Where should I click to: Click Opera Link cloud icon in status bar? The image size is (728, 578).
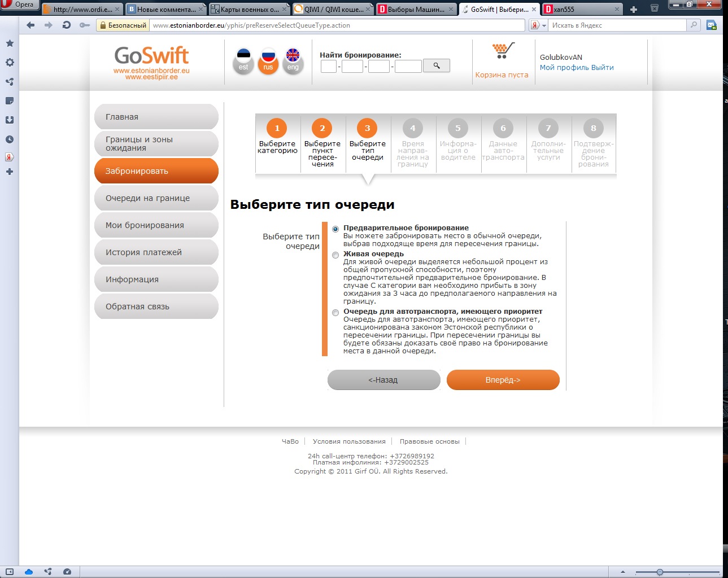coord(29,572)
